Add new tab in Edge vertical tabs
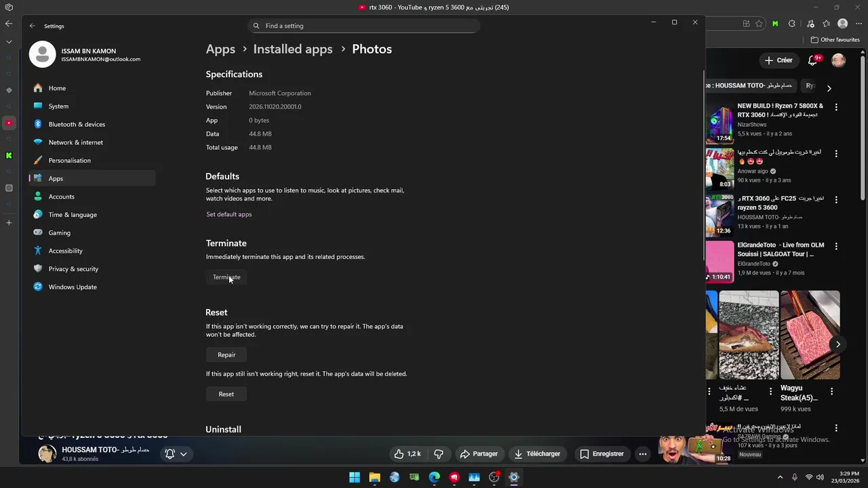This screenshot has height=488, width=868. point(9,222)
